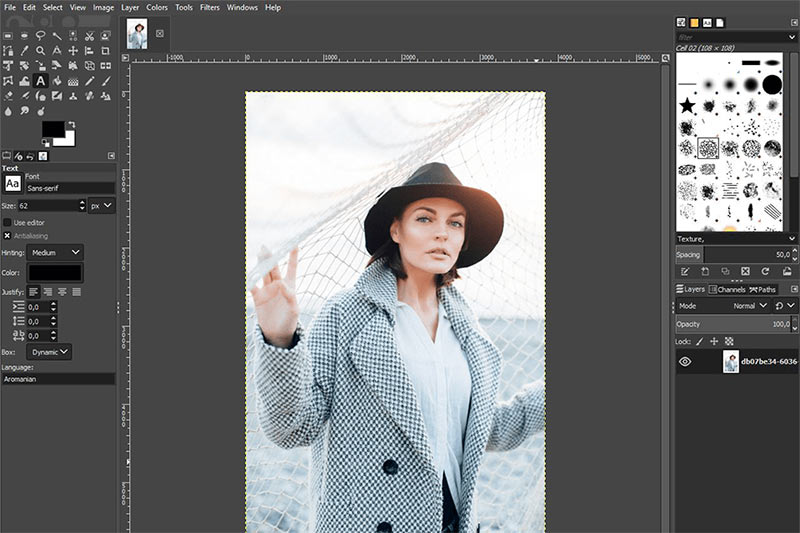
Task: Click the refresh brushes icon
Action: (765, 271)
